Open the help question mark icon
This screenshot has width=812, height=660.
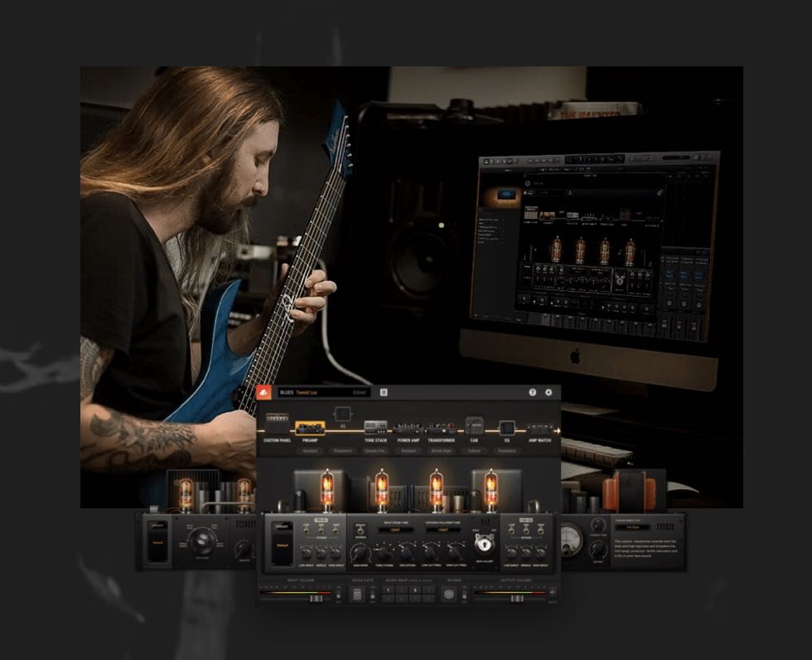tap(532, 392)
